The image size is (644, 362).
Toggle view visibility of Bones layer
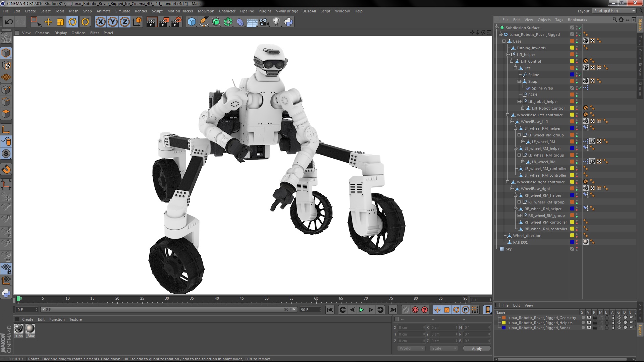tap(589, 328)
